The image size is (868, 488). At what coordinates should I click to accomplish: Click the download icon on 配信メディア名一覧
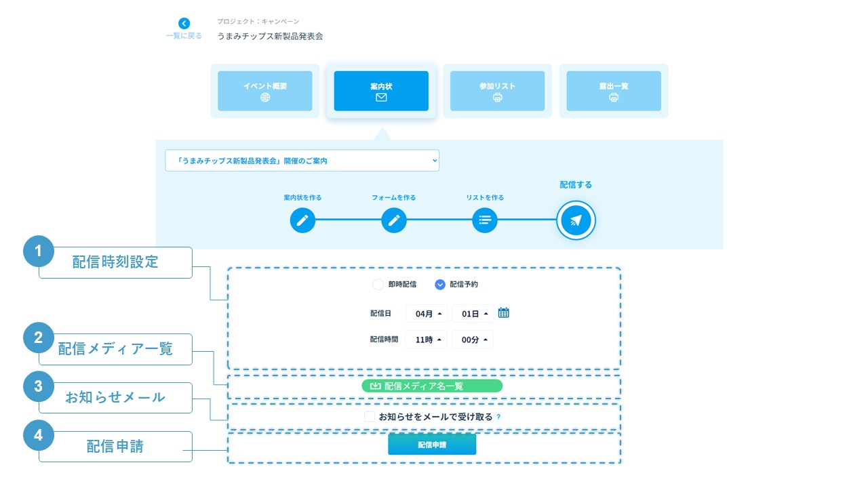click(x=376, y=386)
